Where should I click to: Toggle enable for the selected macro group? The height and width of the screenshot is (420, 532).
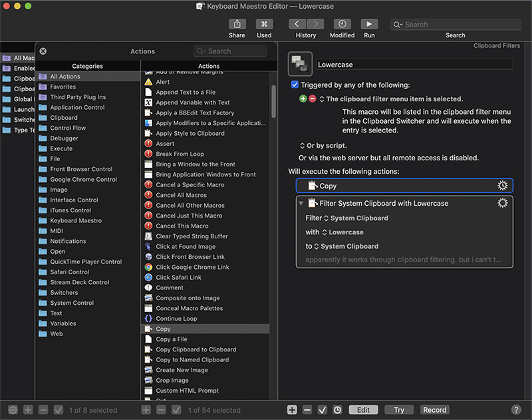click(x=59, y=410)
